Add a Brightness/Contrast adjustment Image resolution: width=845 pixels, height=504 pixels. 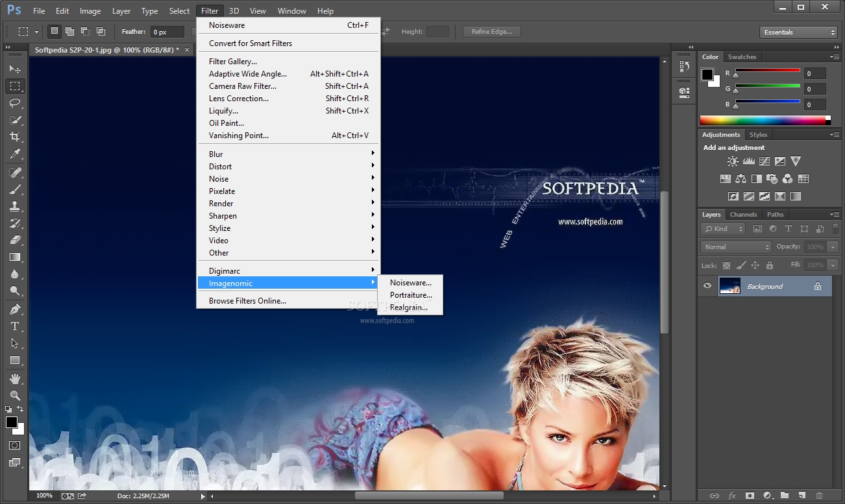coord(733,161)
